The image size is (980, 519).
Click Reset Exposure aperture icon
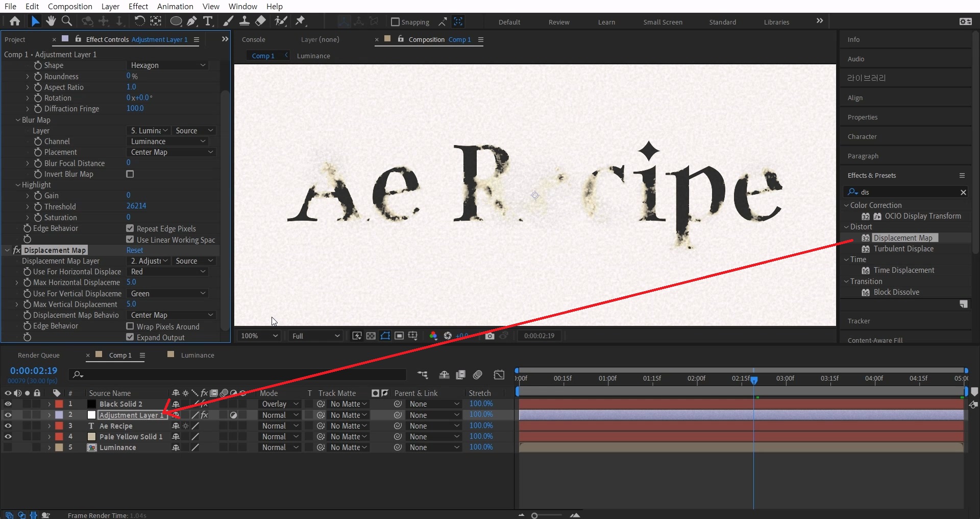(x=448, y=336)
